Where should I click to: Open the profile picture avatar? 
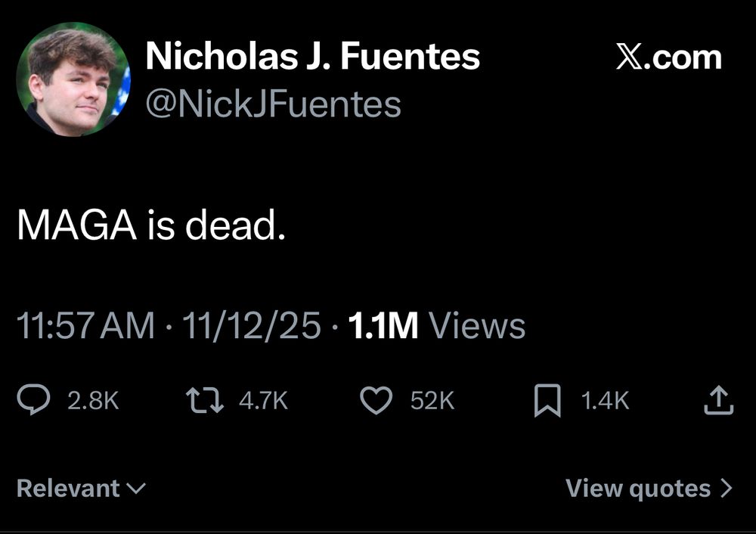(73, 79)
